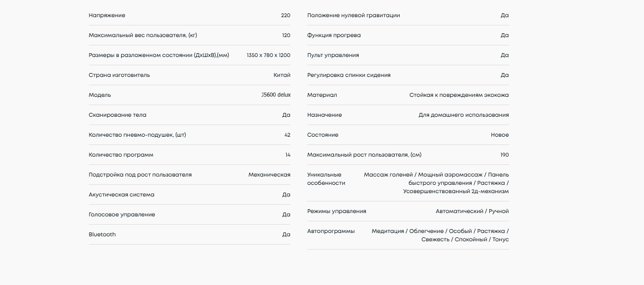Click "Положение нулевой гравитации" label
Viewport: 644px width, 285px height.
pos(353,15)
